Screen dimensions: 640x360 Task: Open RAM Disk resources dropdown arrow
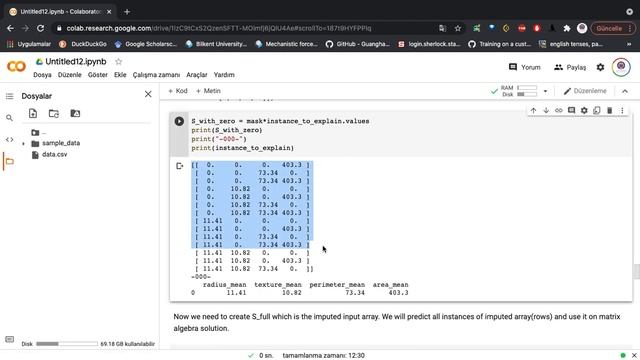pos(545,91)
